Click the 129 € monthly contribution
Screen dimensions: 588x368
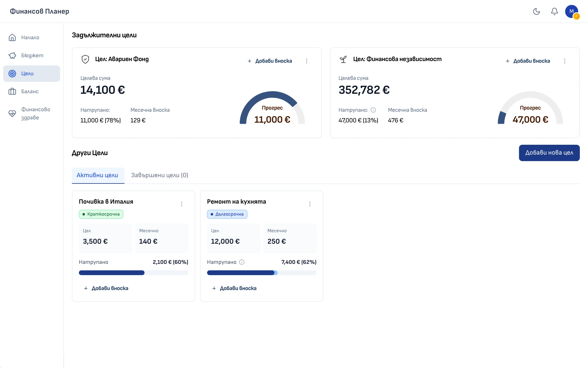pos(138,120)
